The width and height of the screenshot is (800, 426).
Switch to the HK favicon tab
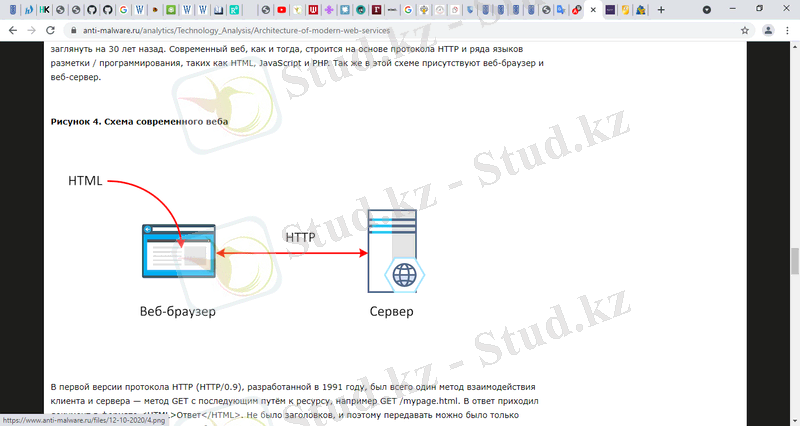pos(44,10)
